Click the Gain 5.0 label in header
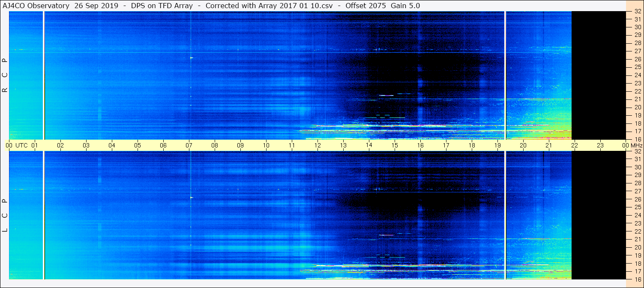The height and width of the screenshot is (288, 644). [x=405, y=6]
